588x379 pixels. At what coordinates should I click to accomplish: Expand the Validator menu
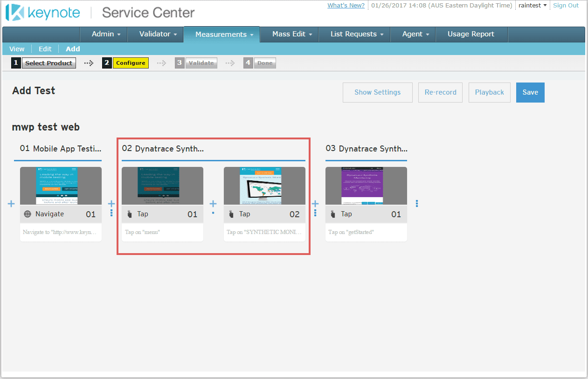coord(158,34)
